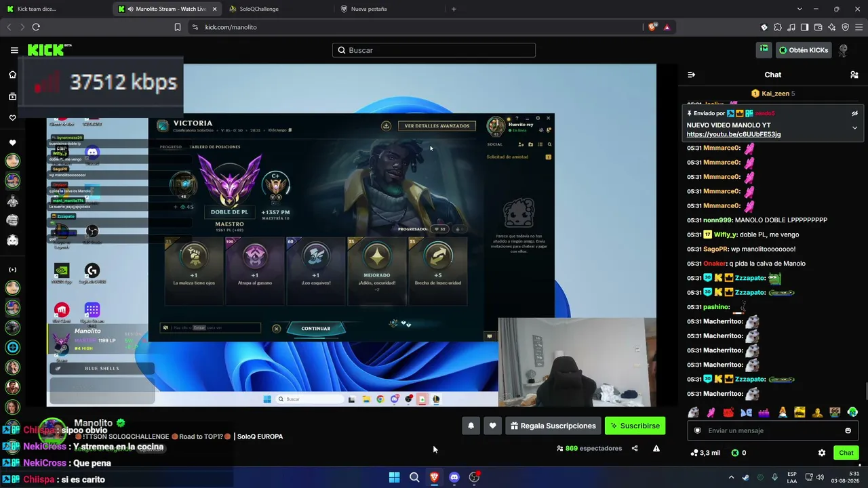This screenshot has width=868, height=488.
Task: Collapse the chat panel with arrow icon
Action: pyautogui.click(x=692, y=75)
